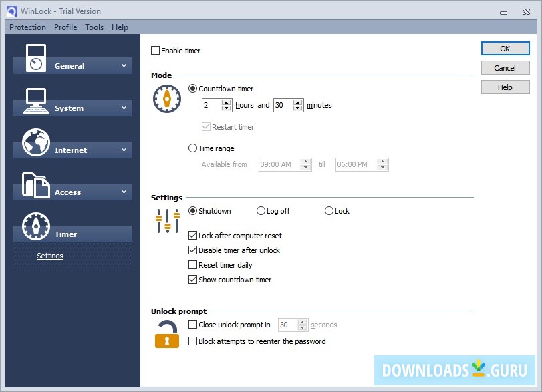This screenshot has height=392, width=542.
Task: Select the Internet sidebar section label
Action: click(71, 150)
